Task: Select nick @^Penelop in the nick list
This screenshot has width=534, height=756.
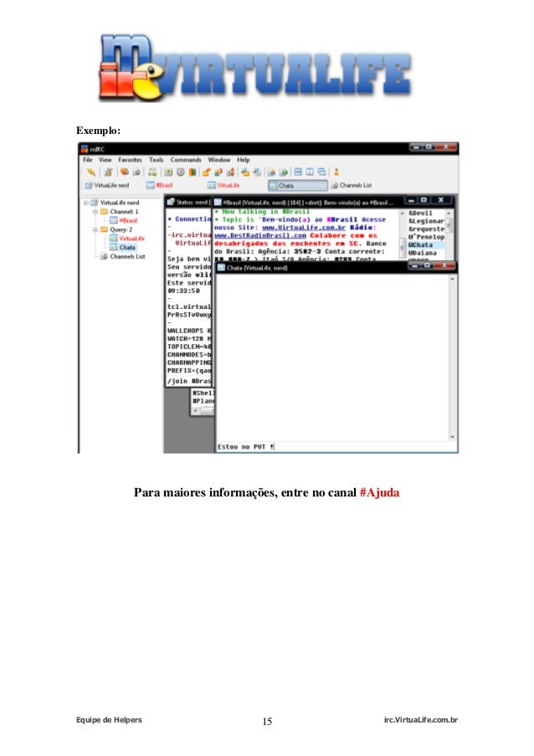Action: [x=426, y=237]
